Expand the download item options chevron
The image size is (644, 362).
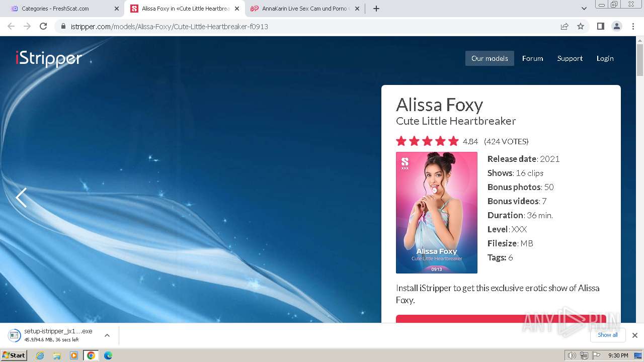point(107,335)
